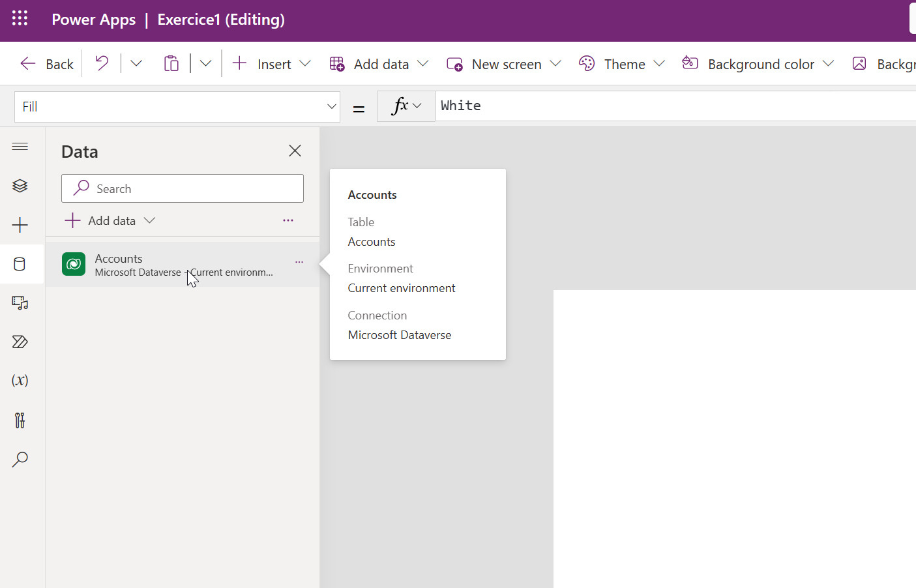The width and height of the screenshot is (916, 588).
Task: Click Add data in the Data pane
Action: click(x=110, y=220)
